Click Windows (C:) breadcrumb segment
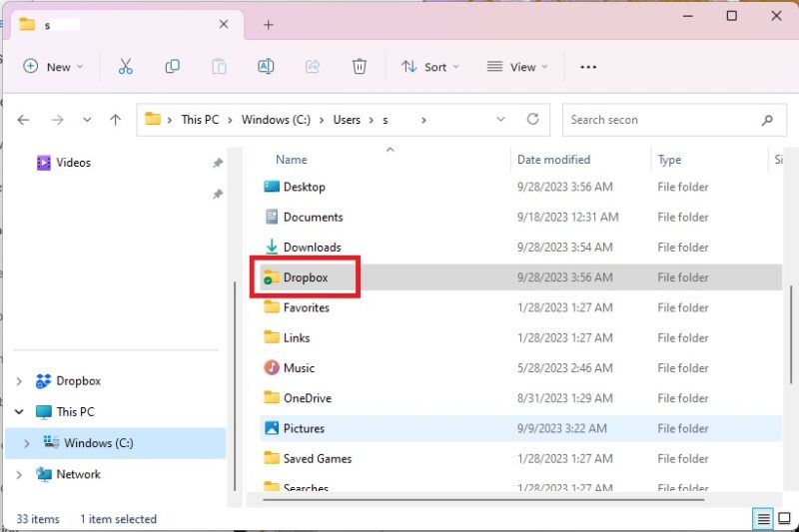 pyautogui.click(x=276, y=120)
